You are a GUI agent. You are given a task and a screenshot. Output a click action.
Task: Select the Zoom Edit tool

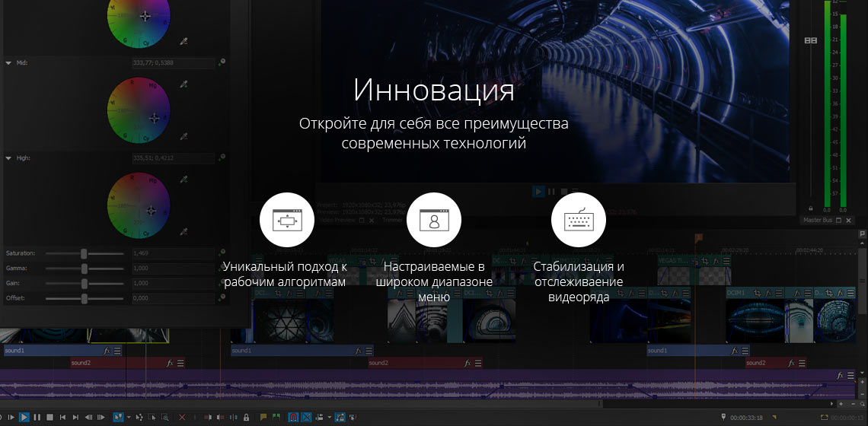click(x=165, y=417)
